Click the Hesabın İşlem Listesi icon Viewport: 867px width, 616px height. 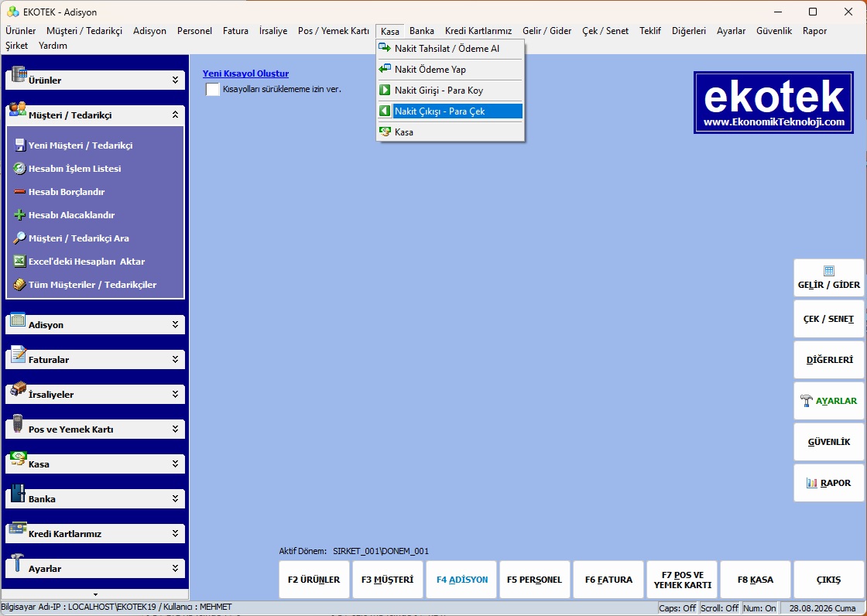pyautogui.click(x=20, y=169)
